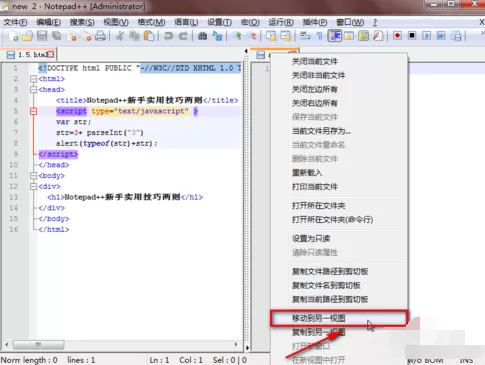This screenshot has height=365, width=485.
Task: Click the Close document toolbar icon
Action: [71, 35]
